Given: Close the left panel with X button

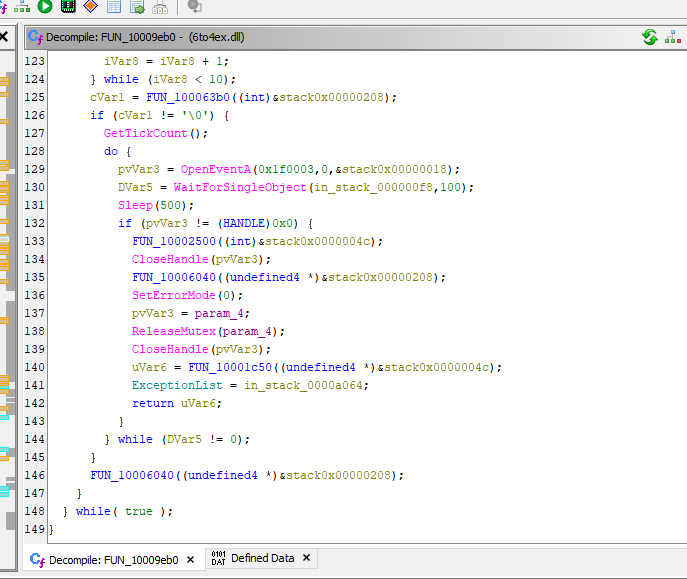Looking at the screenshot, I should (x=4, y=37).
